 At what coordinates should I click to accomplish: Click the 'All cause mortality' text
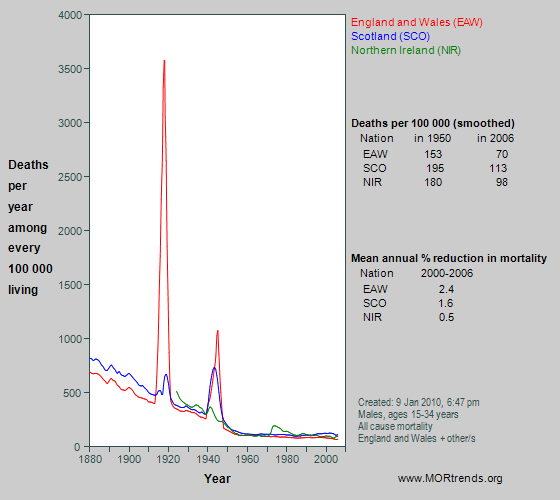[x=395, y=426]
